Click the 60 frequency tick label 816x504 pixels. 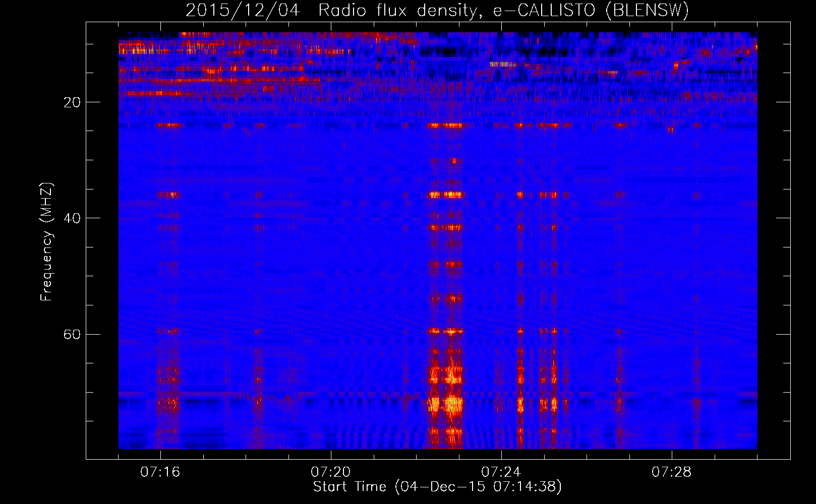point(72,334)
